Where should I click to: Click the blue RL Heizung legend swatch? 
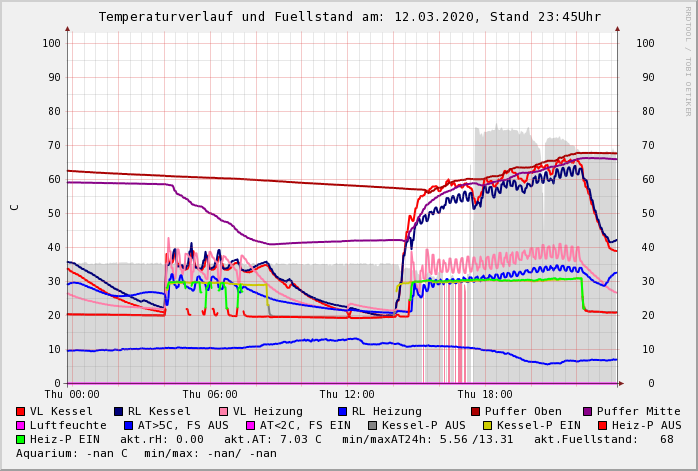pos(342,411)
